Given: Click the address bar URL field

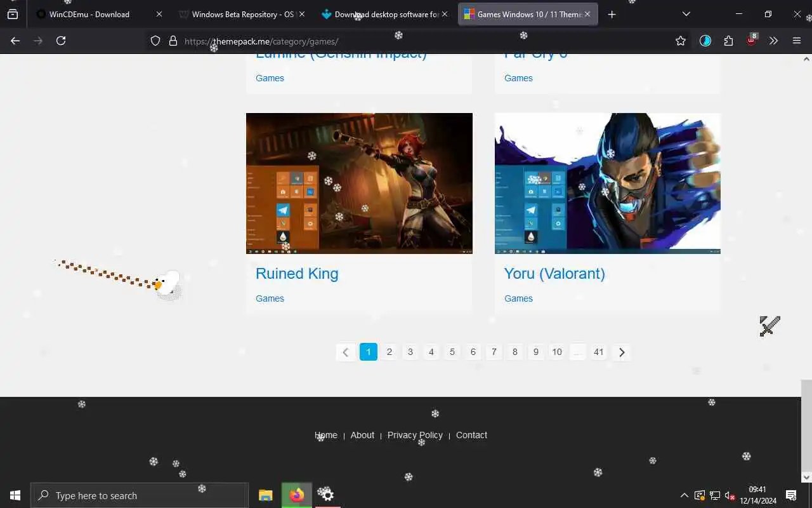Looking at the screenshot, I should [419, 41].
